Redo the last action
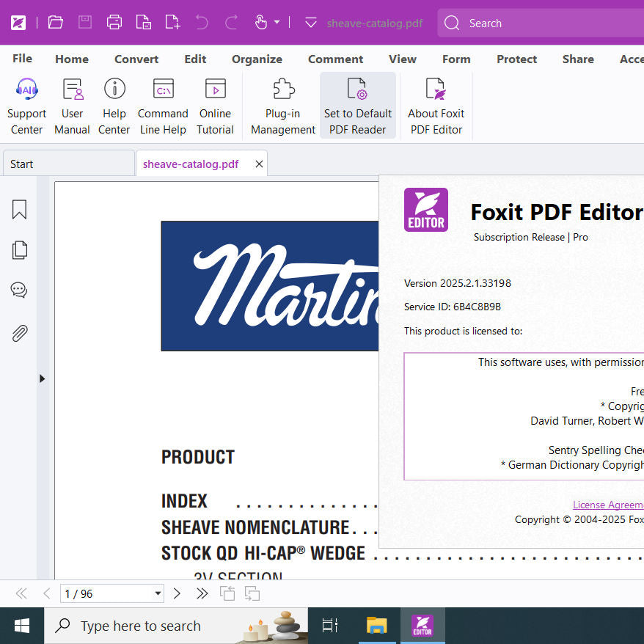The height and width of the screenshot is (644, 644). tap(231, 22)
